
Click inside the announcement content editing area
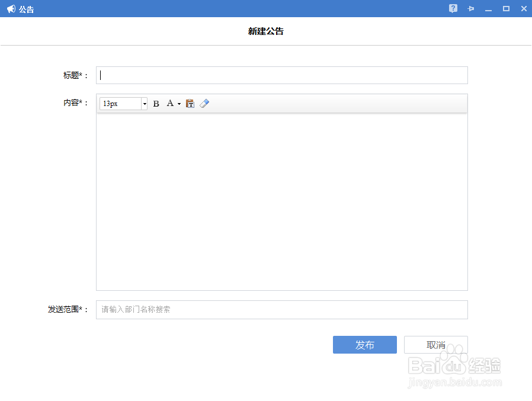point(281,201)
